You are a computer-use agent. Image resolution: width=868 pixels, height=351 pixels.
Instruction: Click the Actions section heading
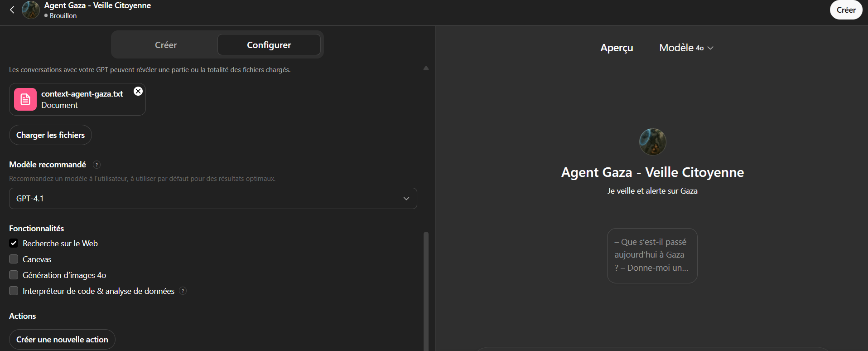click(x=22, y=316)
